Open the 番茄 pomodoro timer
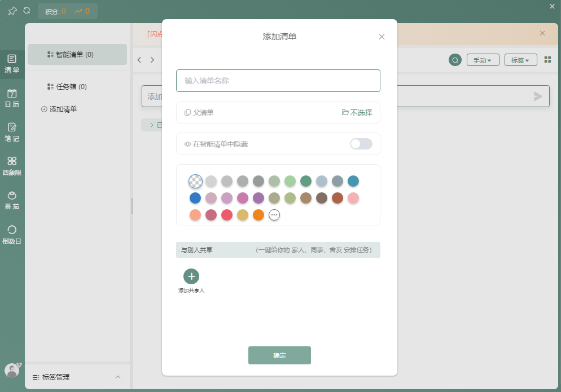Image resolution: width=561 pixels, height=392 pixels. point(12,200)
